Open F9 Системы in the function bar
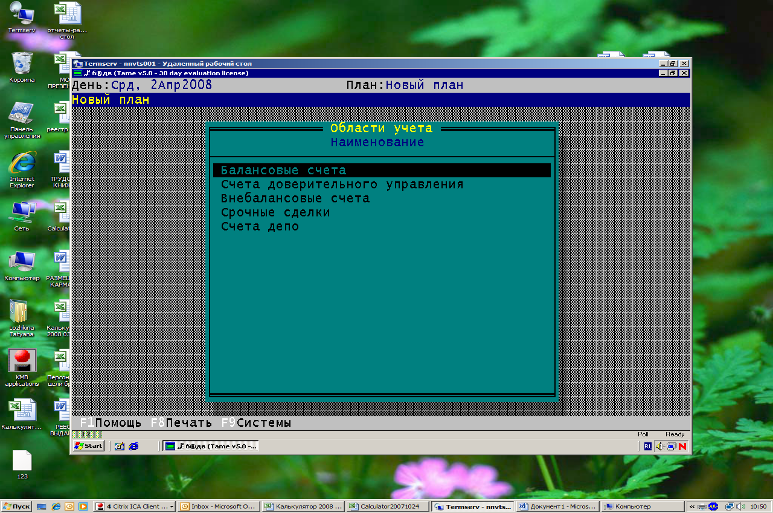Image resolution: width=773 pixels, height=513 pixels. pos(256,423)
